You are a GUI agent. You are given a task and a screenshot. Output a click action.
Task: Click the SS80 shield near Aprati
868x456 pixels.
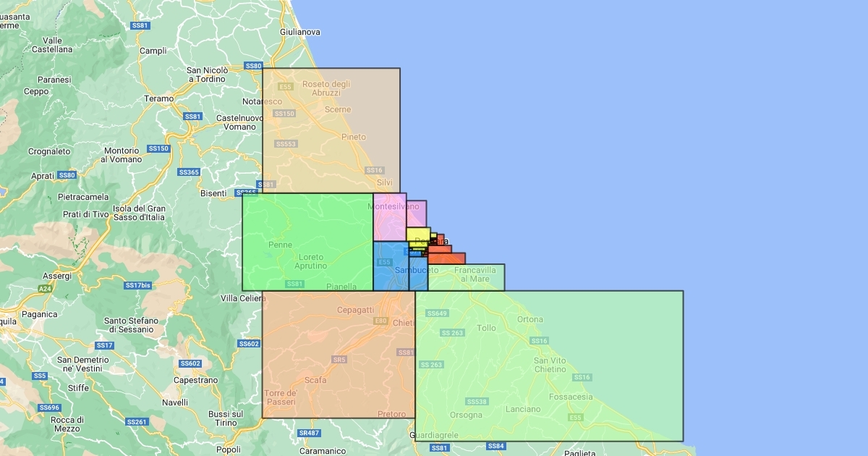67,175
